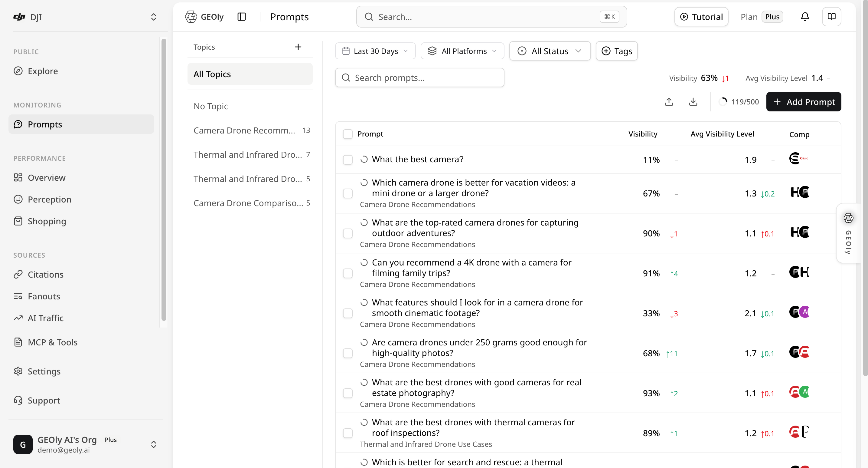Open the Citations page
Image resolution: width=868 pixels, height=468 pixels.
[x=81, y=275]
